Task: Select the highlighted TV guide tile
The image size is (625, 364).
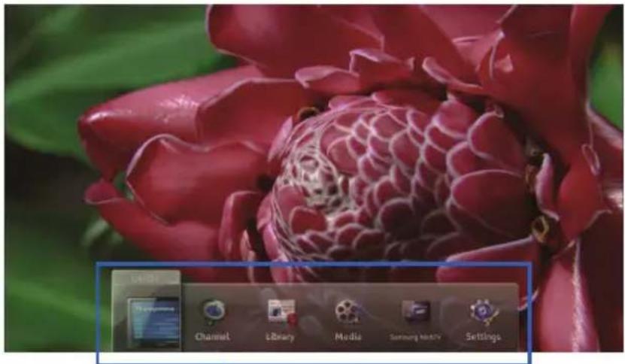Action: [x=147, y=311]
